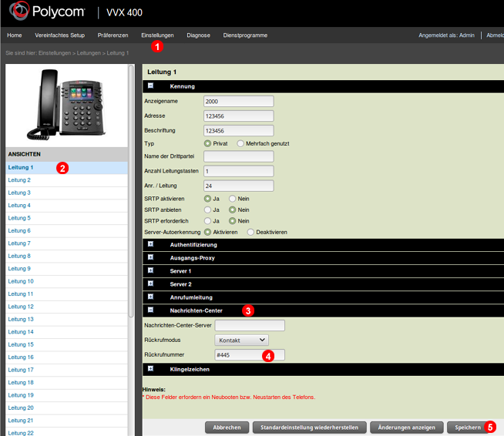The height and width of the screenshot is (436, 504).
Task: Click Standardeinstellung wiederherstellen button
Action: point(309,428)
